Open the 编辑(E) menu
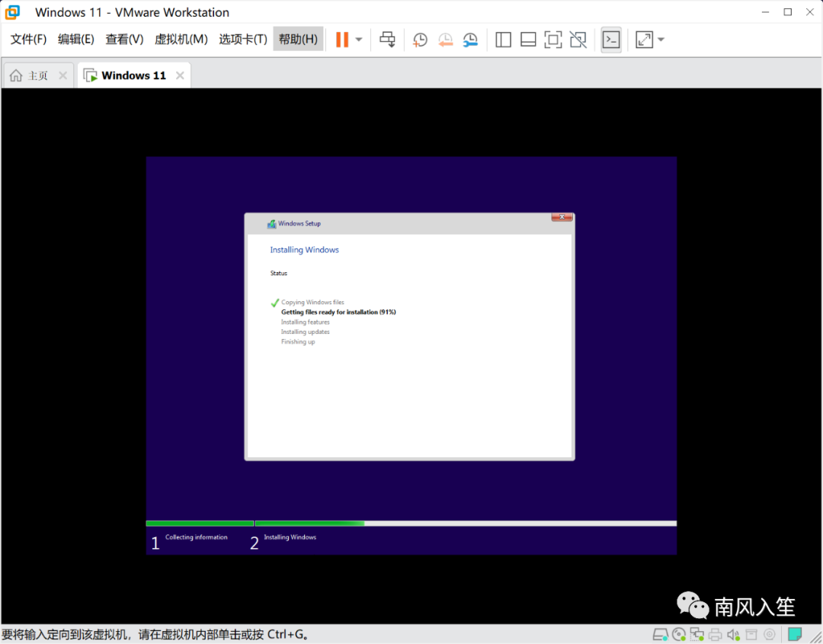Screen dimensions: 823x644 click(76, 40)
